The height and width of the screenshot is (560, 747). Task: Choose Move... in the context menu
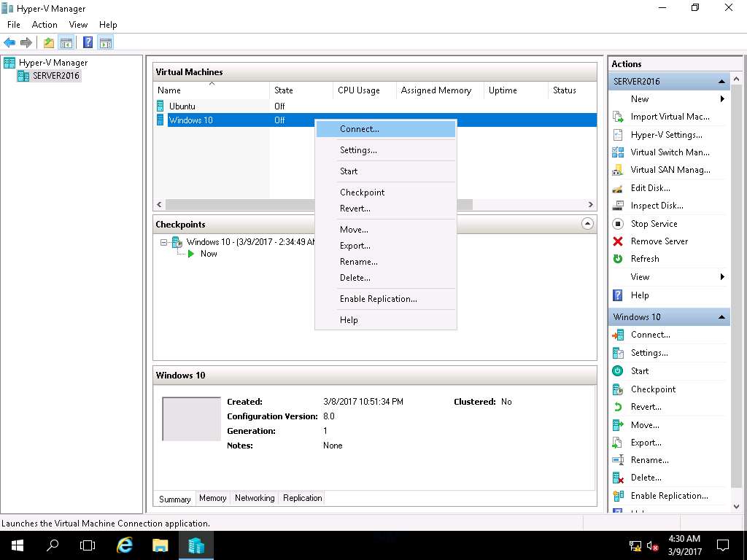click(x=386, y=230)
